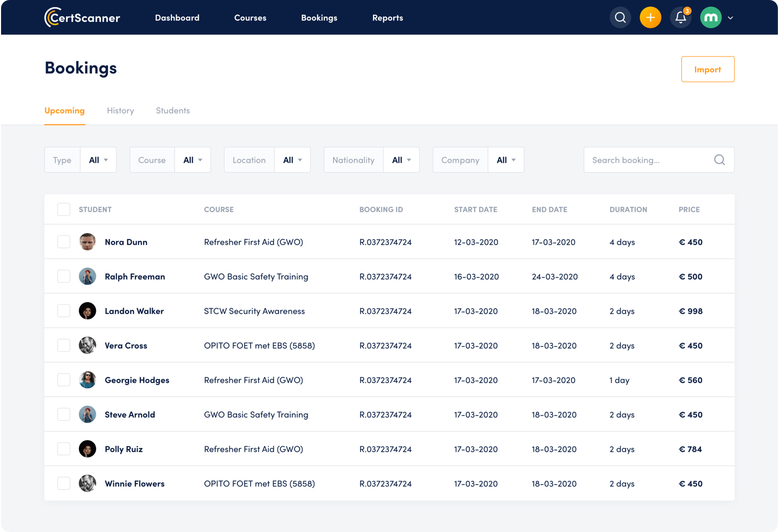Click Nora Dunn's profile photo
The image size is (778, 532).
point(87,242)
